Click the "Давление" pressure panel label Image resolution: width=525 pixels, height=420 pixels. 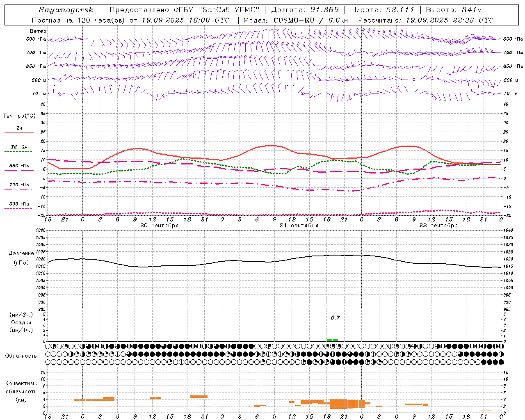(x=21, y=253)
